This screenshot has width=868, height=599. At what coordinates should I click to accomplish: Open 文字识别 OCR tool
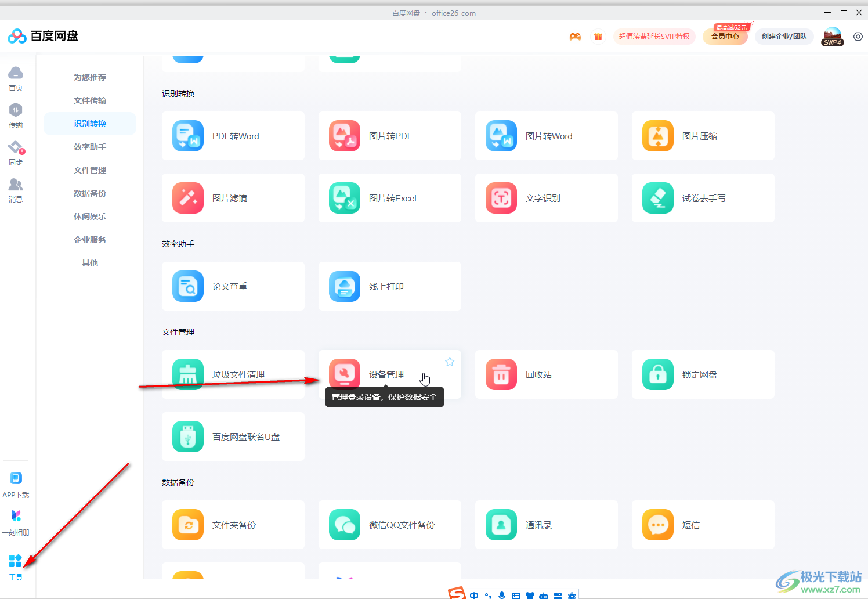click(546, 198)
